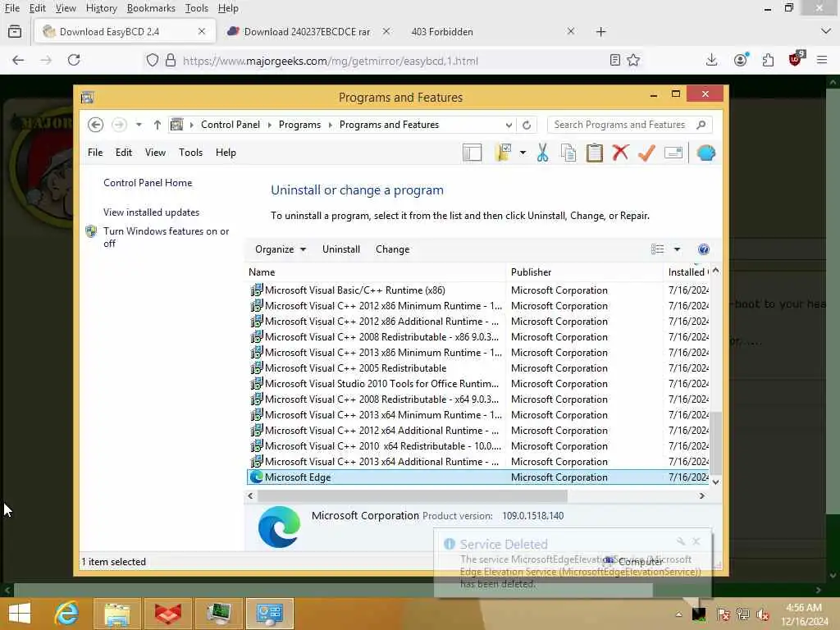Screen dimensions: 840x630
Task: Open File Explorer from taskbar
Action: click(117, 614)
